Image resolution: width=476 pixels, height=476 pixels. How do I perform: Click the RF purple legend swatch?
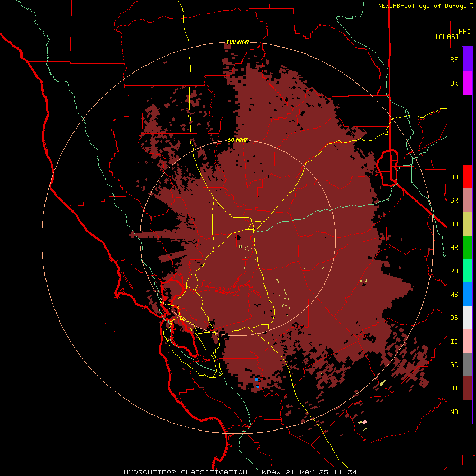tap(467, 59)
